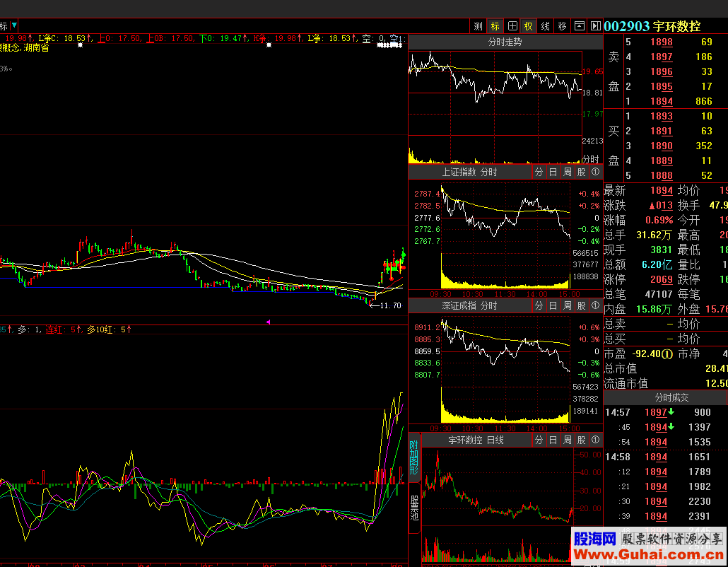
Task: Click 股 button in 上证指数 panel
Action: (581, 173)
